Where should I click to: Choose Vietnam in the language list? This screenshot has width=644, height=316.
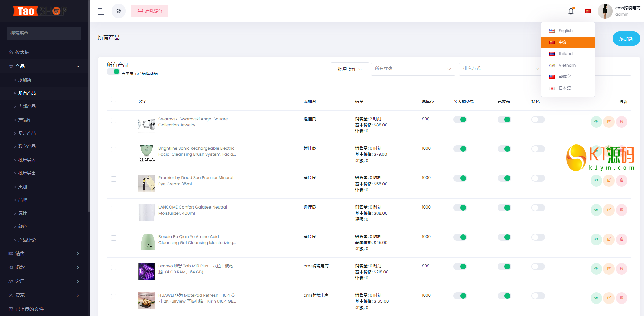(x=567, y=65)
